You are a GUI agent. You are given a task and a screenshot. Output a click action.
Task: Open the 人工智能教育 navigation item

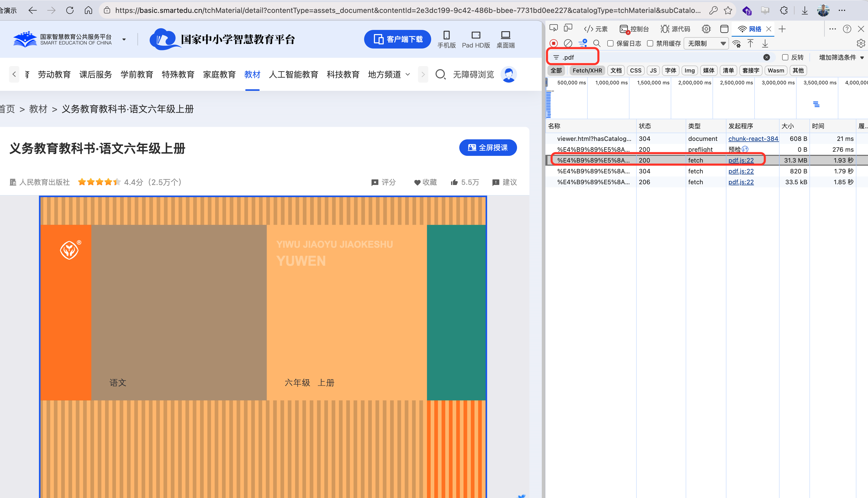293,74
